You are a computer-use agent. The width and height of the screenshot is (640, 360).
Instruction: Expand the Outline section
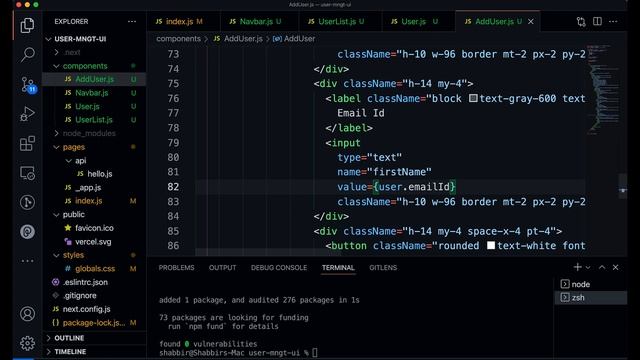point(95,338)
